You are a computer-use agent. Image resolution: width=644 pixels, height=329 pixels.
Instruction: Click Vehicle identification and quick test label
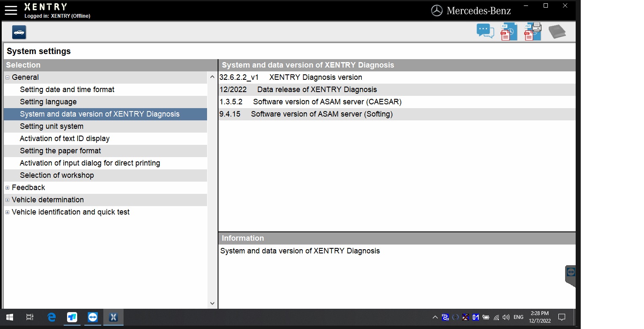click(x=70, y=212)
